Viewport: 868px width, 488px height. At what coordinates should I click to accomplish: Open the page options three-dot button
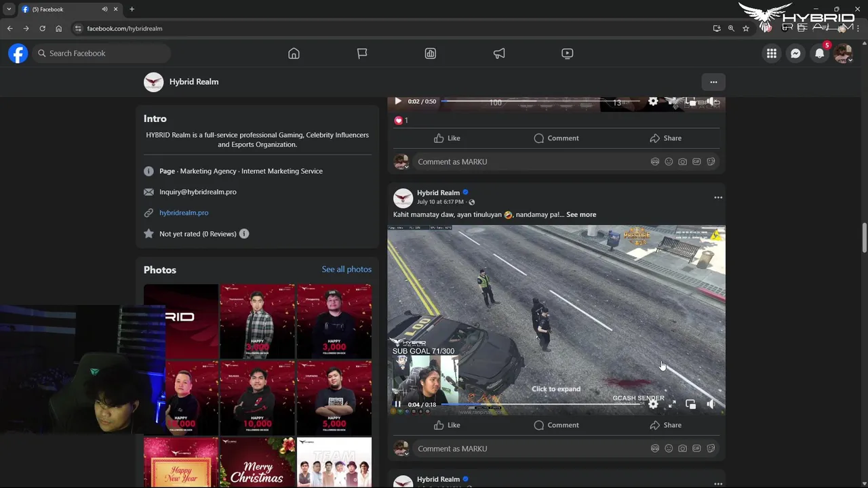pyautogui.click(x=713, y=82)
